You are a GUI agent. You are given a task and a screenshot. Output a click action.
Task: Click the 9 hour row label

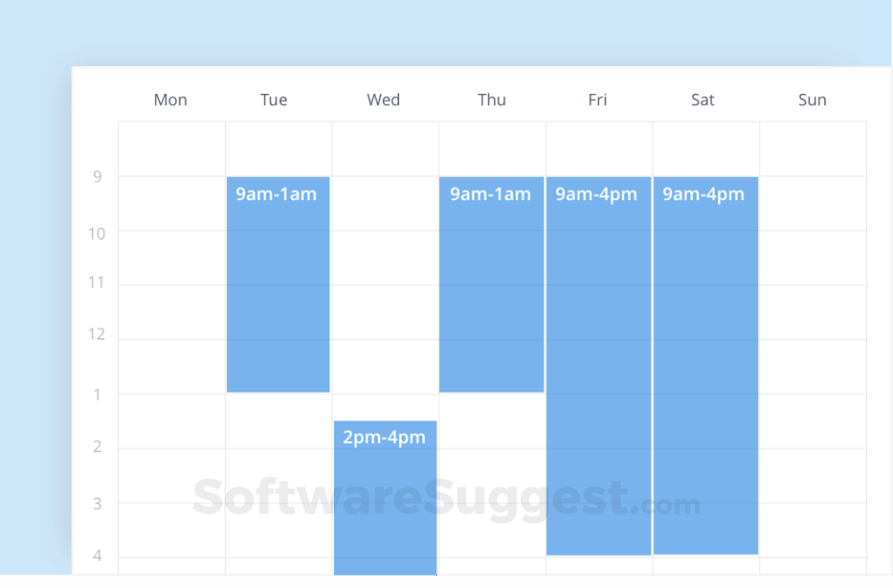(x=97, y=177)
